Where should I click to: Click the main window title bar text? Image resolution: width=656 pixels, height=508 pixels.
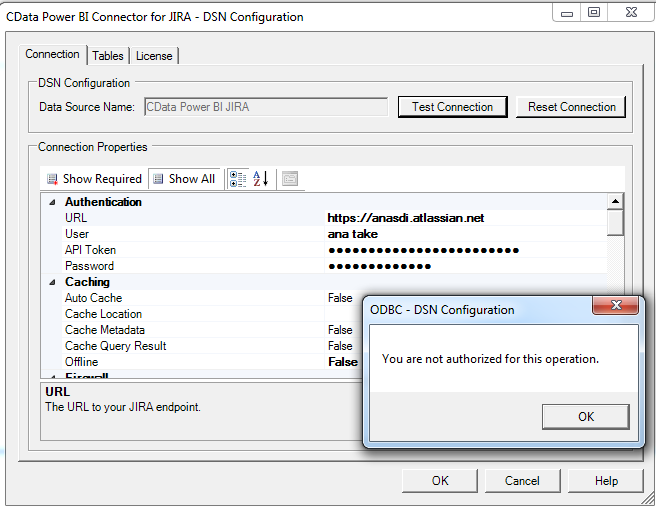click(154, 17)
